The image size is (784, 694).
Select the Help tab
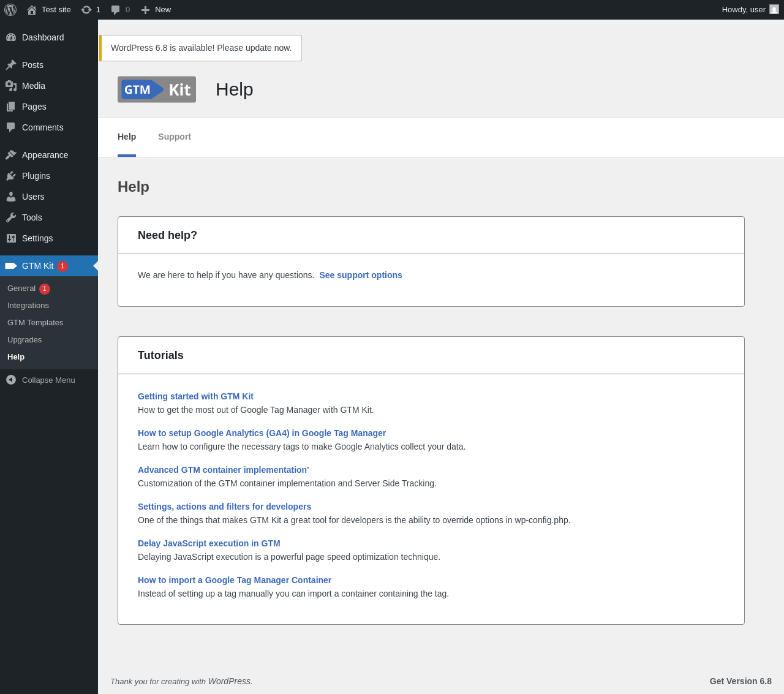[x=127, y=137]
